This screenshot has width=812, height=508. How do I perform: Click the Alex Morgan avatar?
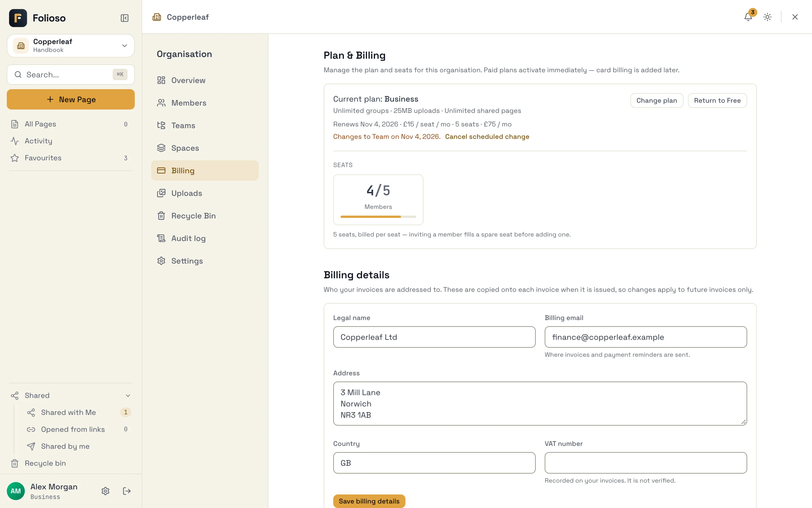(16, 491)
